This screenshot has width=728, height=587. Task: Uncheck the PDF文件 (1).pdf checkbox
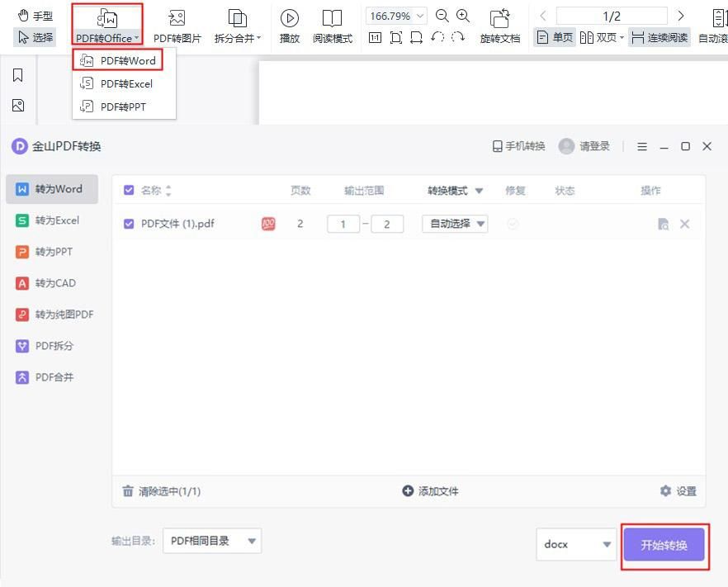tap(129, 224)
